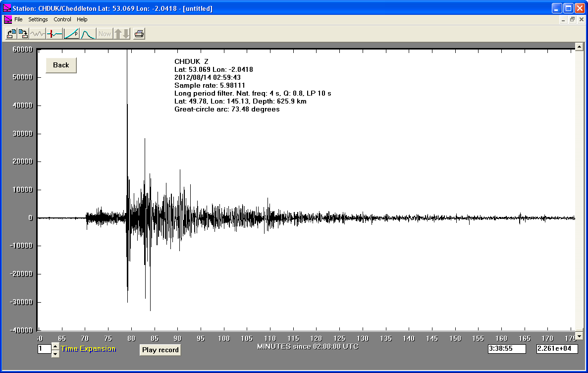Click the Time Expansion value field

(x=44, y=349)
